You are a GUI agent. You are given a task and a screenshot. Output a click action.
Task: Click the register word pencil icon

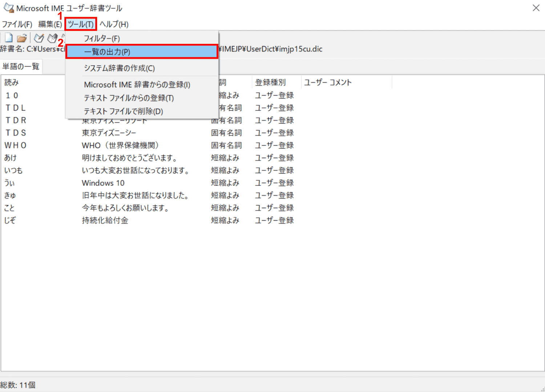[39, 38]
